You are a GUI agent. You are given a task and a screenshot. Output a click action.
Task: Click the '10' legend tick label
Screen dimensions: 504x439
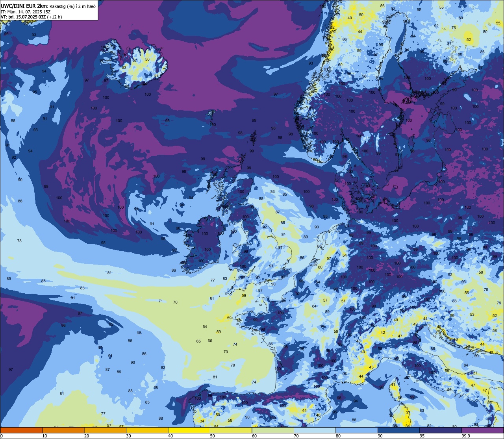(44, 436)
